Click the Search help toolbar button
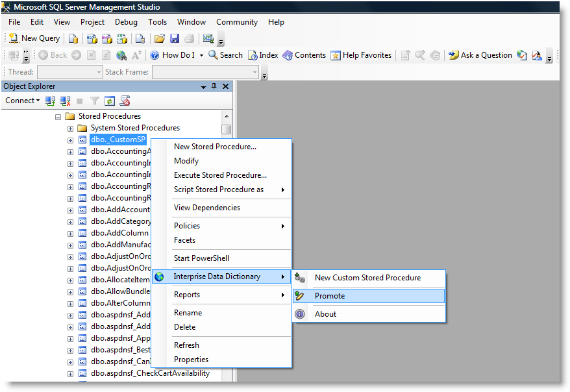Image resolution: width=570 pixels, height=392 pixels. point(225,55)
